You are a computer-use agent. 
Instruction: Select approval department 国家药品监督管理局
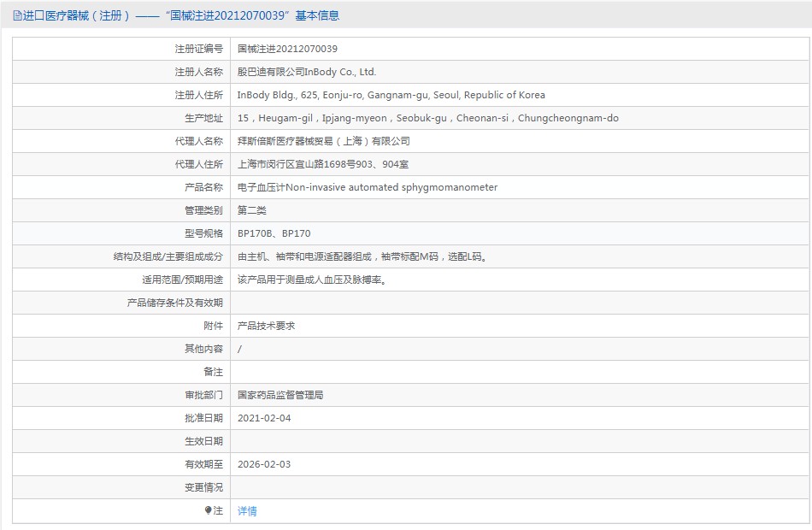280,395
